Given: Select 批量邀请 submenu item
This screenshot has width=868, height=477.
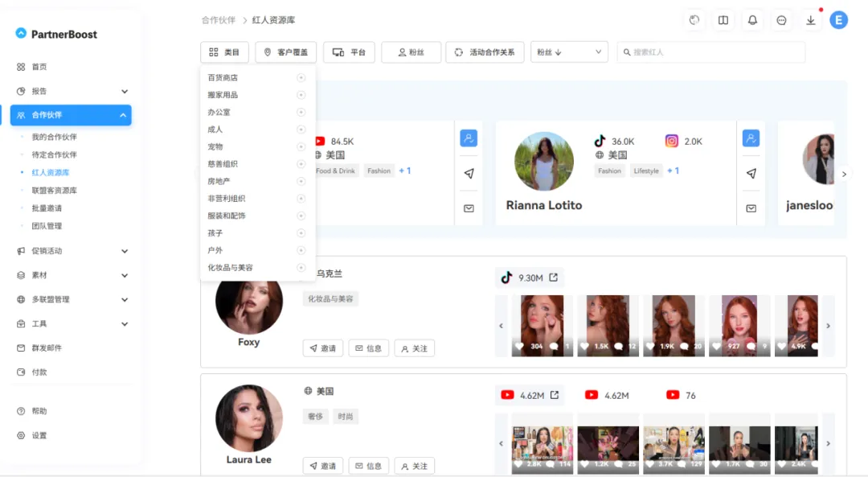Looking at the screenshot, I should (47, 208).
